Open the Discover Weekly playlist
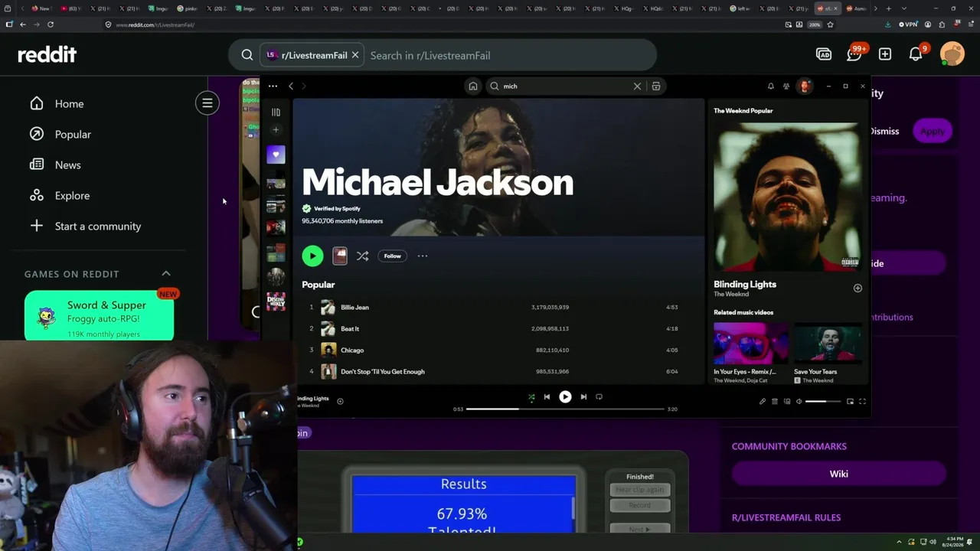The height and width of the screenshot is (551, 980). click(276, 301)
